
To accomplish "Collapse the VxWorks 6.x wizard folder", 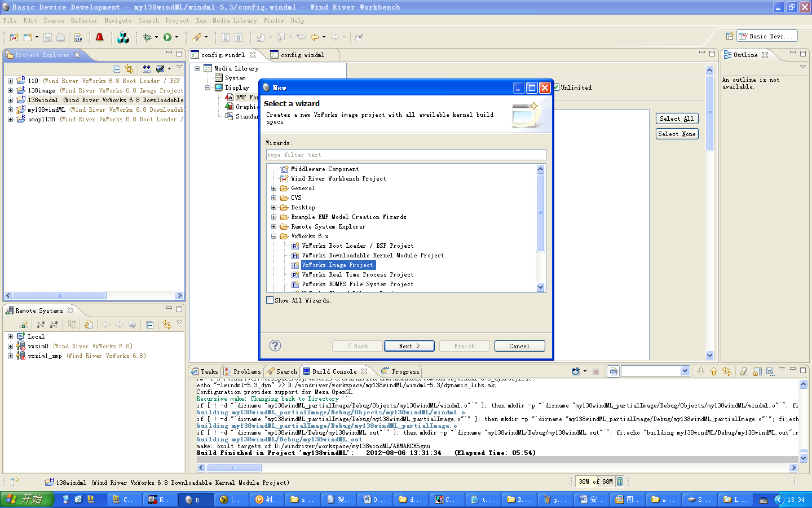I will 274,237.
